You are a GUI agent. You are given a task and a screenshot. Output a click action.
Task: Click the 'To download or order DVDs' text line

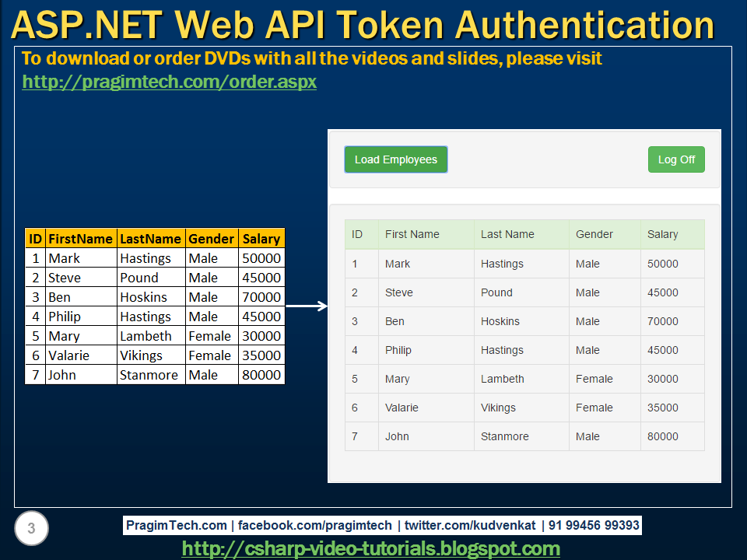point(312,58)
